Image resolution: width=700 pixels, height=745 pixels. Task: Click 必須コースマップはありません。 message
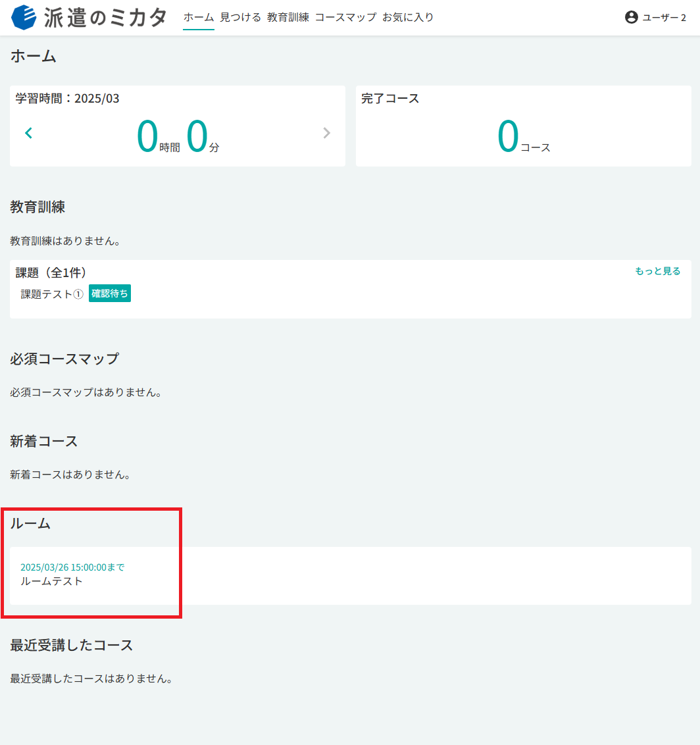click(86, 392)
